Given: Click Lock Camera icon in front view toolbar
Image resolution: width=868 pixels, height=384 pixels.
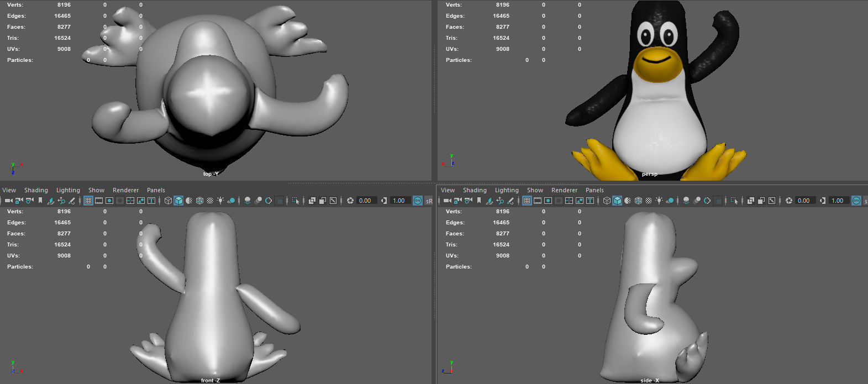Looking at the screenshot, I should pos(19,201).
